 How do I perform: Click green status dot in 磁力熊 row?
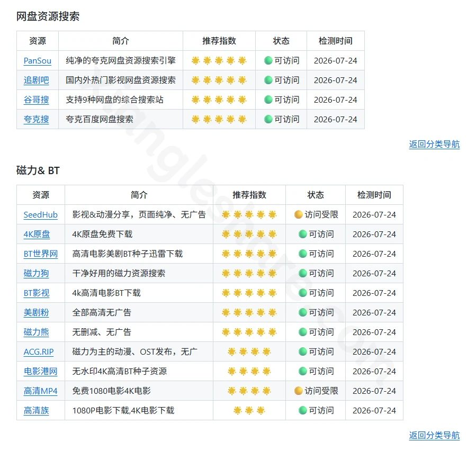point(303,332)
